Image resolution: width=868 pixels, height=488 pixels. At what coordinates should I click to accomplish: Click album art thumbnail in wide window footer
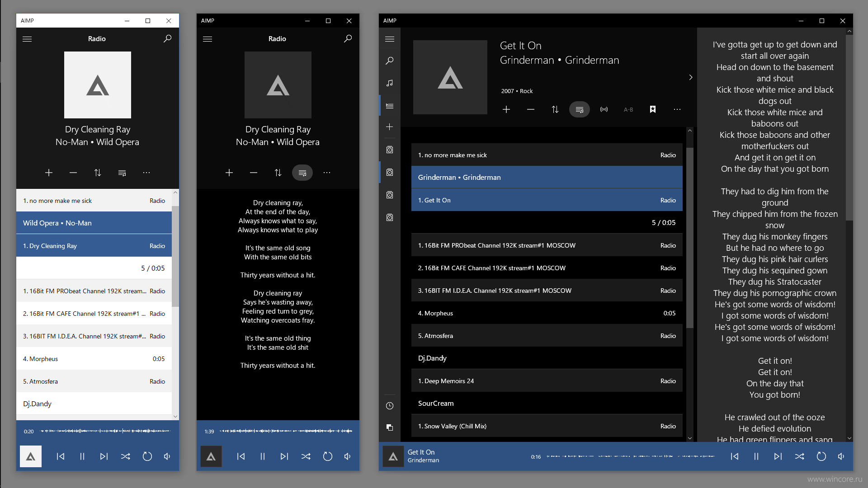[x=393, y=456]
